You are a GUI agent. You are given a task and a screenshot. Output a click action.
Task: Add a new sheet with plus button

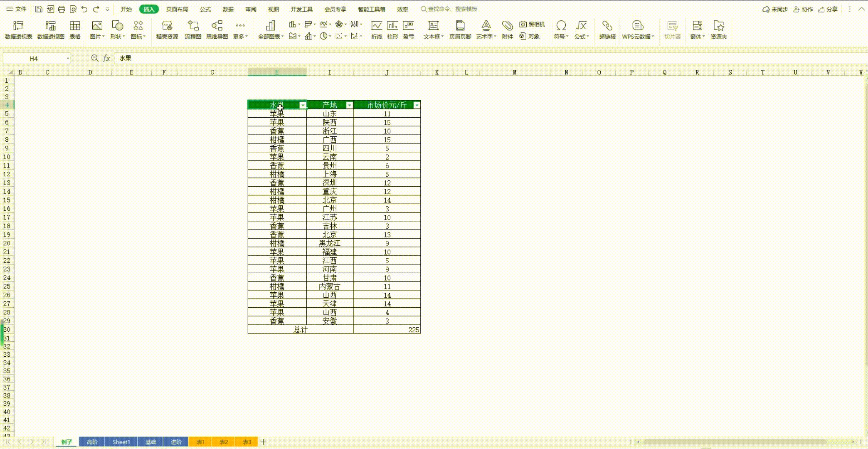263,442
